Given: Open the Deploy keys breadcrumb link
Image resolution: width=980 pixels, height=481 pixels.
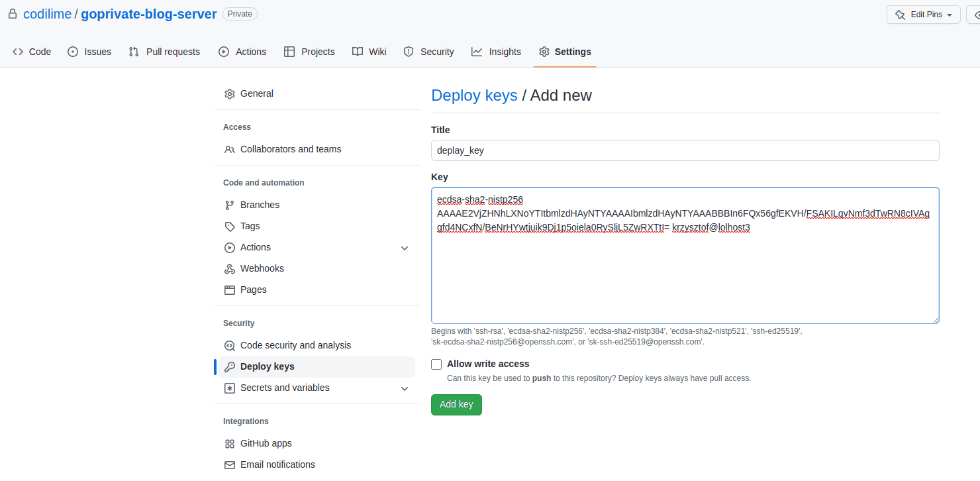Looking at the screenshot, I should pyautogui.click(x=474, y=95).
